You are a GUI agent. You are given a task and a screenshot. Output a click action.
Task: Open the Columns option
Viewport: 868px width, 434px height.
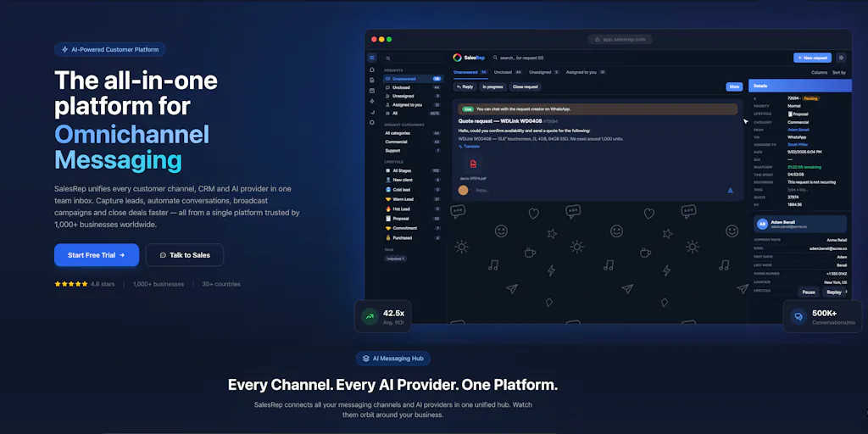click(x=820, y=73)
